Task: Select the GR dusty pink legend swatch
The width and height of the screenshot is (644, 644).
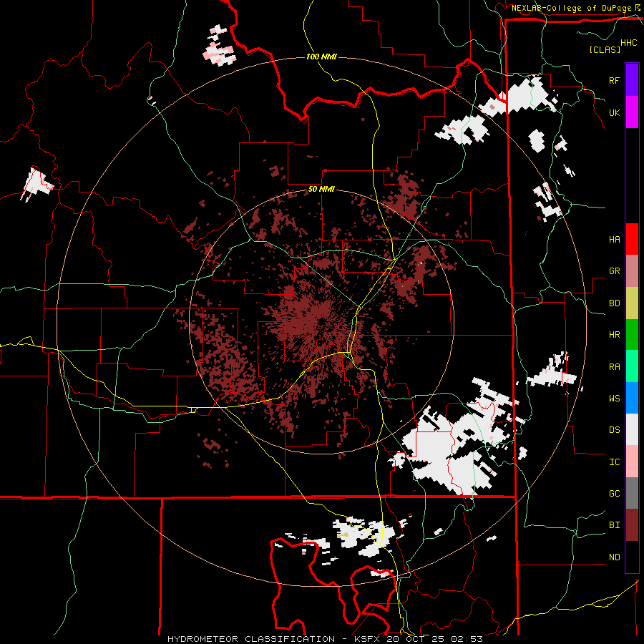Action: coord(632,271)
